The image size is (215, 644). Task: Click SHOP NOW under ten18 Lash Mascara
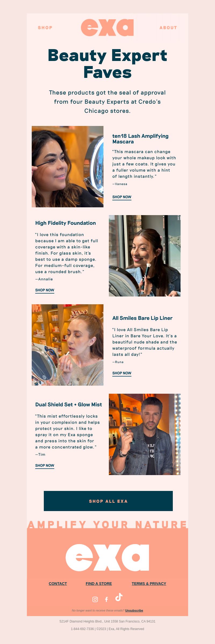[122, 197]
